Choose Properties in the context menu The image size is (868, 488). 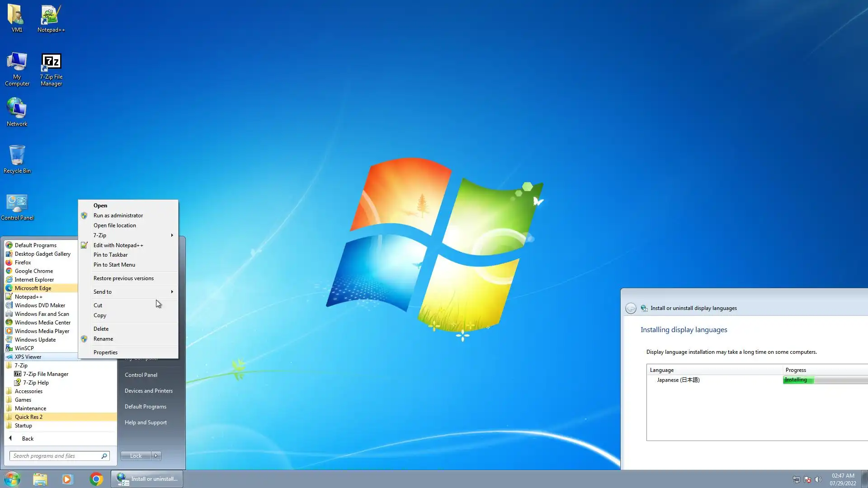pos(105,352)
